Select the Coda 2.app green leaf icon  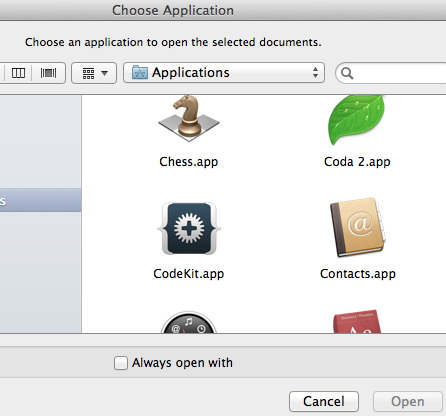(357, 120)
